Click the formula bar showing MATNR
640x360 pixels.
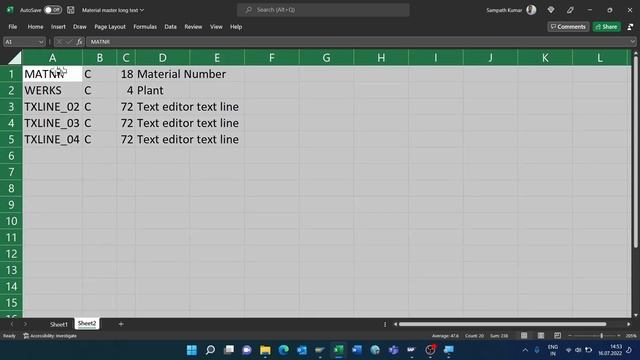[357, 42]
